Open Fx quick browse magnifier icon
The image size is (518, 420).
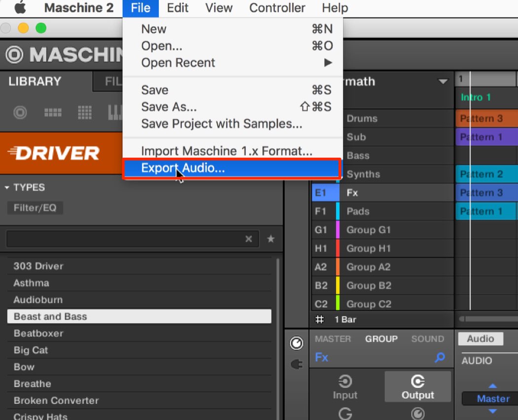coord(440,357)
